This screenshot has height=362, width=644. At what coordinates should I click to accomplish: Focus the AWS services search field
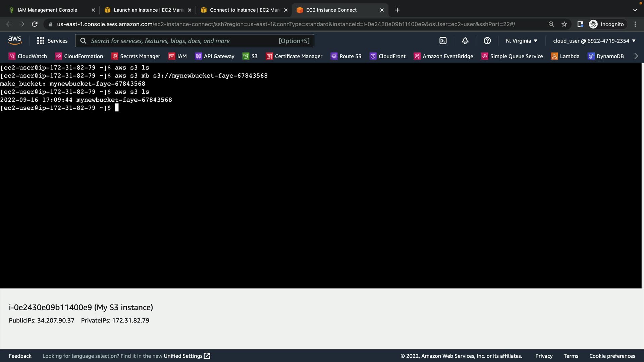point(183,41)
